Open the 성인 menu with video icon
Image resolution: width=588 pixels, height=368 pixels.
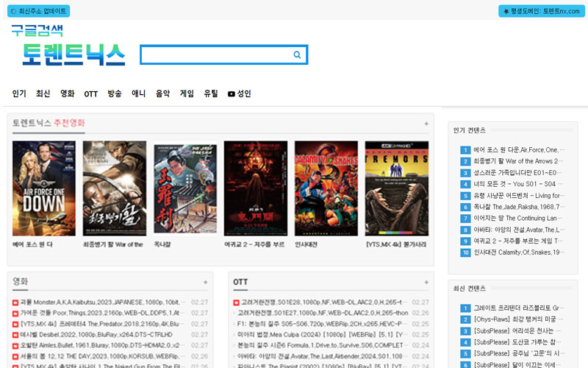(x=240, y=93)
